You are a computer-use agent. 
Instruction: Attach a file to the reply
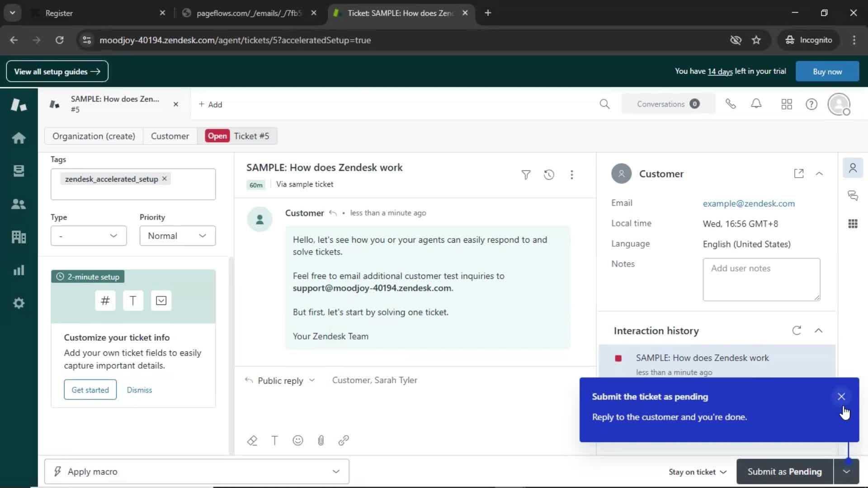(321, 441)
